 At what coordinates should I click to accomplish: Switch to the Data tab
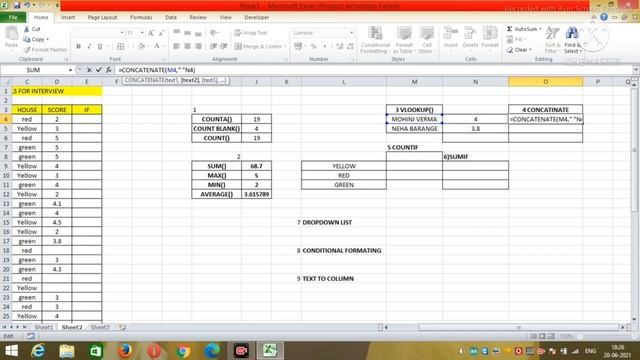(171, 18)
